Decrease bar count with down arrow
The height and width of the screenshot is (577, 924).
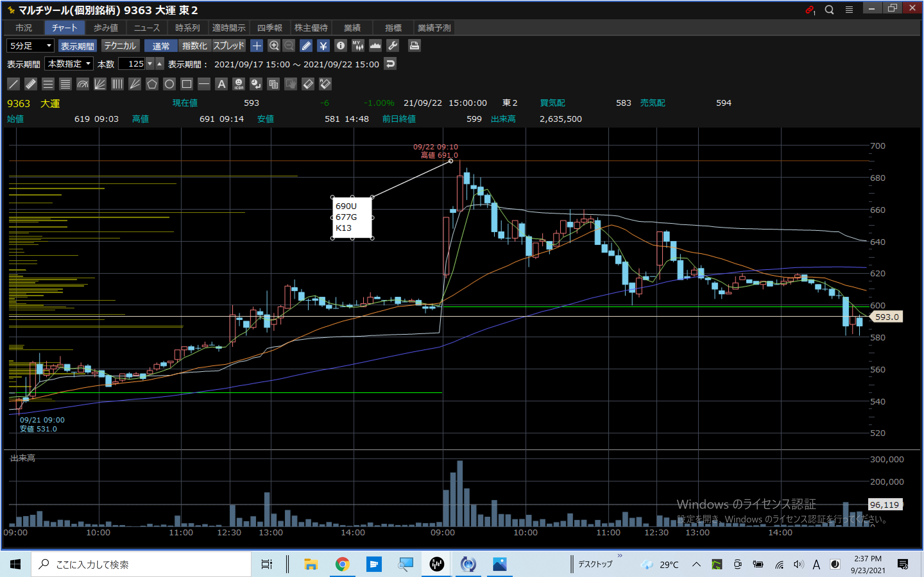[x=150, y=64]
